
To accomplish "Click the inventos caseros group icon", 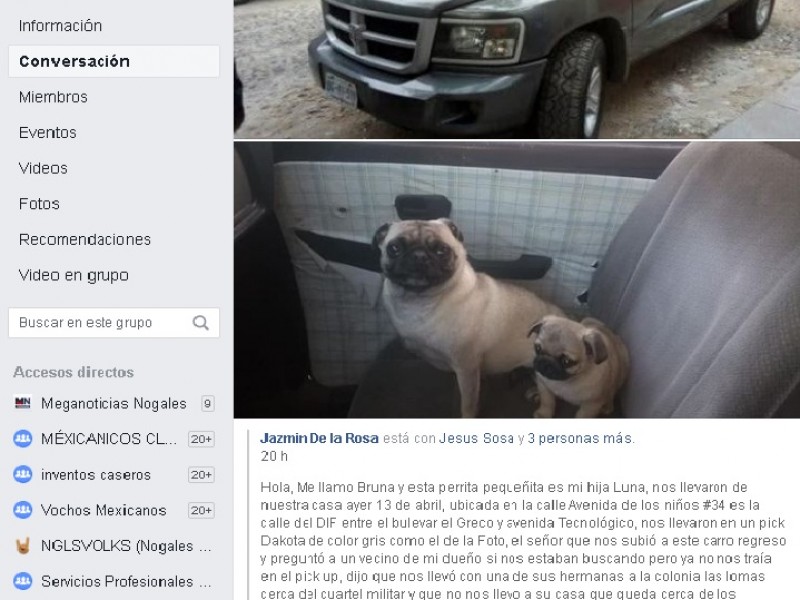I will pyautogui.click(x=22, y=474).
